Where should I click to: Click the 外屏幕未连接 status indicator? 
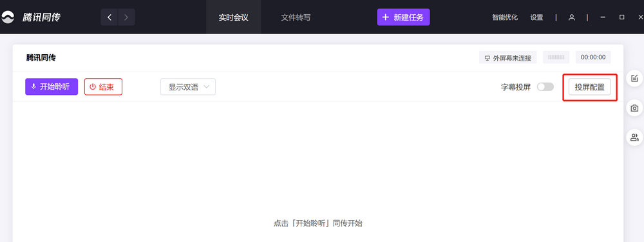coord(507,57)
